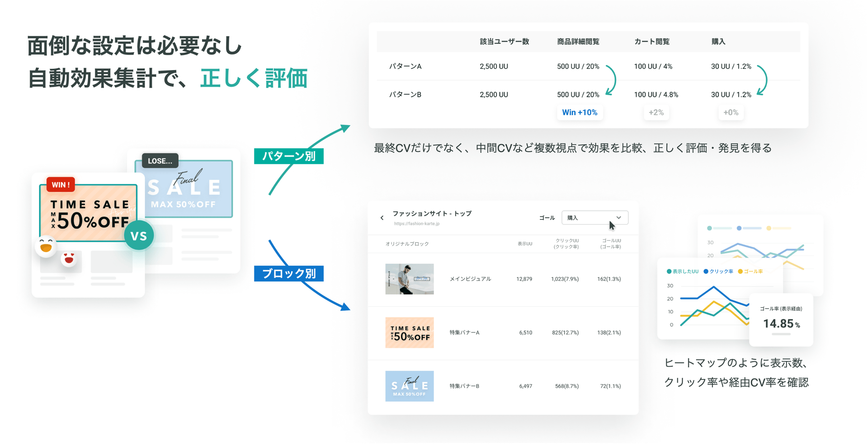Open the 特集バナーA TIME SALE thumbnail

[x=409, y=332]
